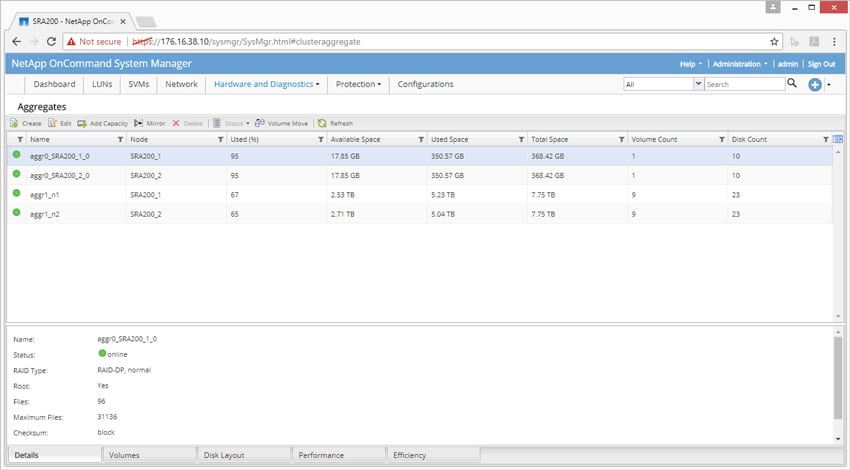Open the Total Space column filter icon
The image size is (850, 470).
(x=622, y=139)
